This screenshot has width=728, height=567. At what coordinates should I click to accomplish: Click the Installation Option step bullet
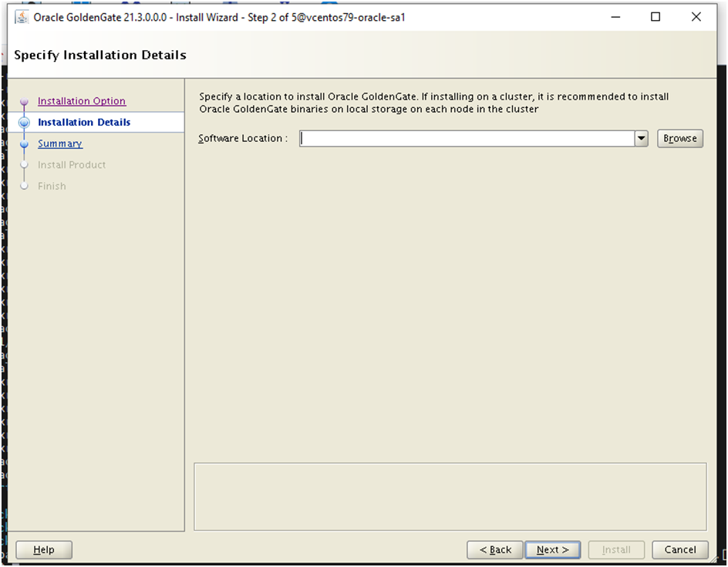click(24, 102)
